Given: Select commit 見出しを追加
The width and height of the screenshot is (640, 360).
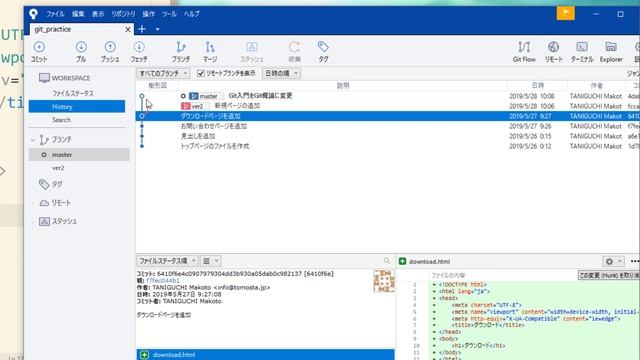Looking at the screenshot, I should [x=198, y=136].
